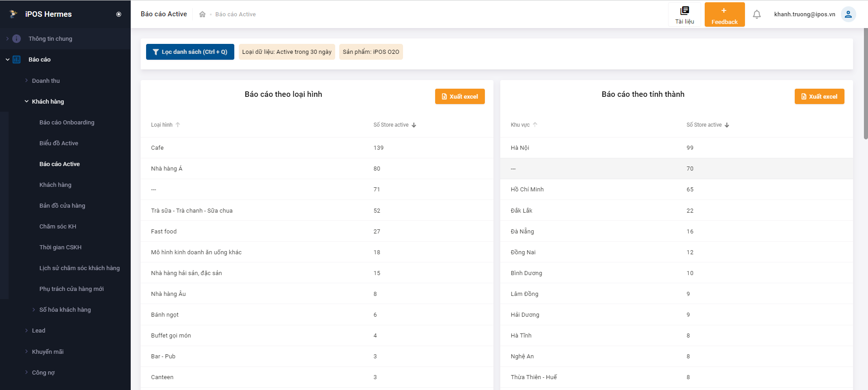
Task: Click the iPOS Hermes logo icon
Action: (x=13, y=14)
